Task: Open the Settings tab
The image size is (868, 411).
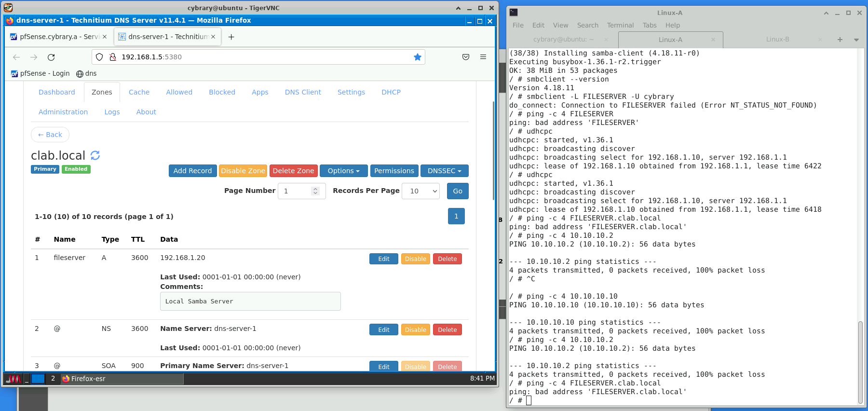Action: click(x=351, y=92)
